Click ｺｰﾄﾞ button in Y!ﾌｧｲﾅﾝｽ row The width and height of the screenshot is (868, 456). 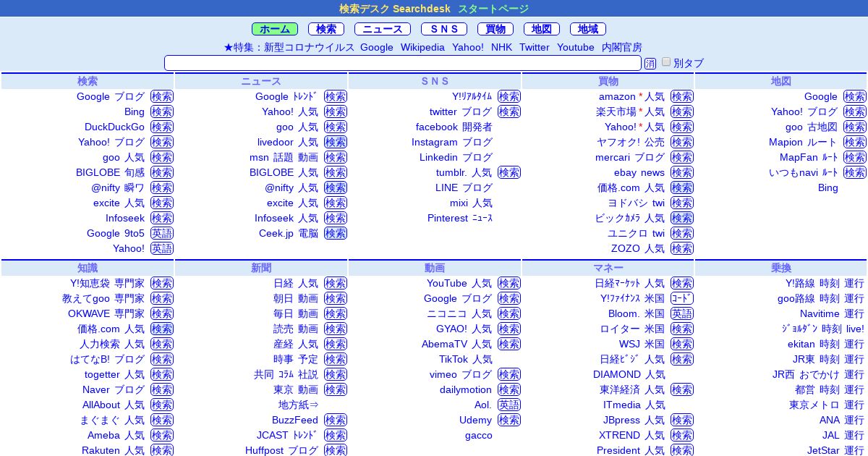coord(682,298)
